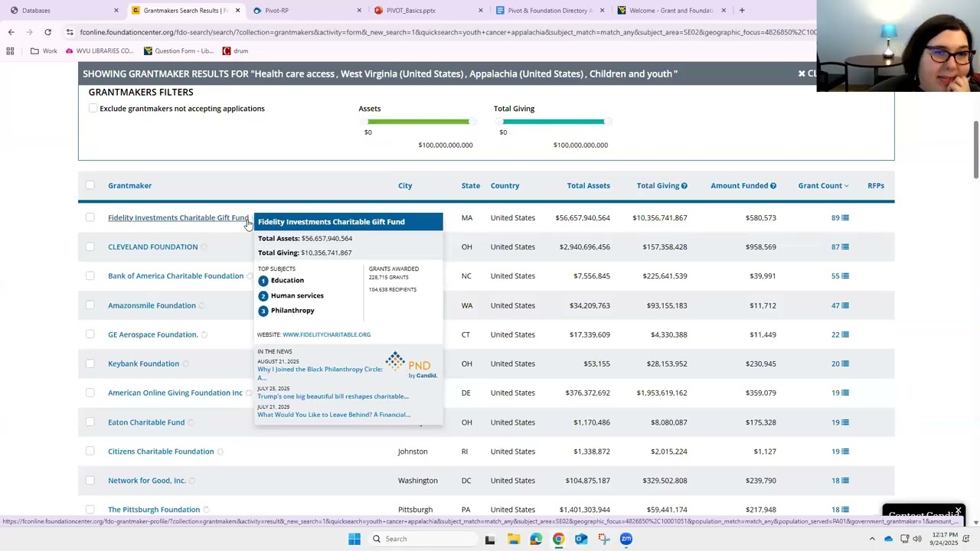Viewport: 980px width, 551px height.
Task: Open grants list icon for Eaton Charitable Fund row
Action: tap(845, 422)
